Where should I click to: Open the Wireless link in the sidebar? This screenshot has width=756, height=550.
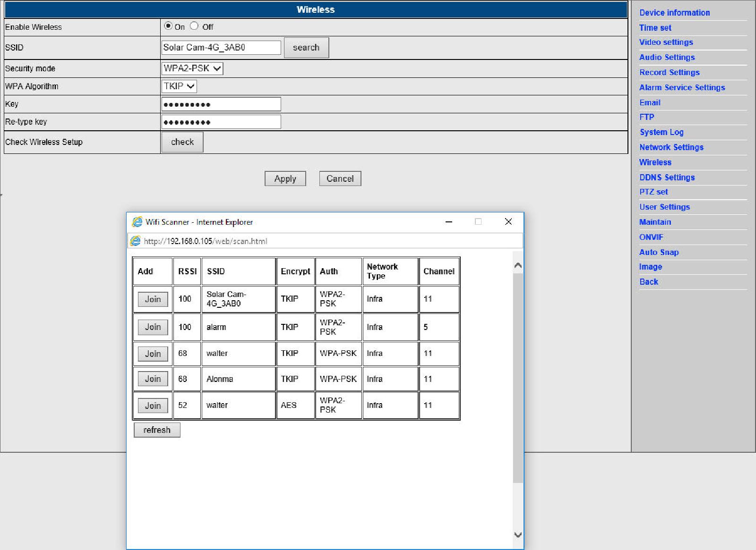click(655, 162)
